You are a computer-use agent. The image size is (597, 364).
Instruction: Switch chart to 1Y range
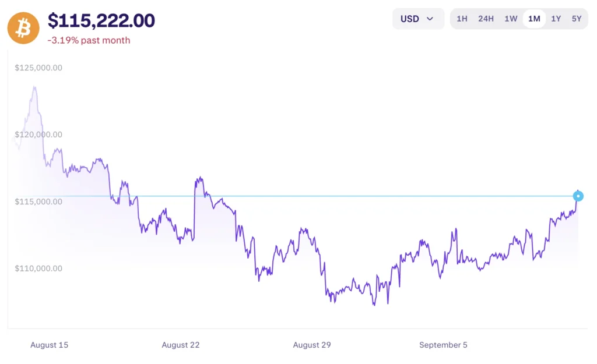pyautogui.click(x=556, y=19)
